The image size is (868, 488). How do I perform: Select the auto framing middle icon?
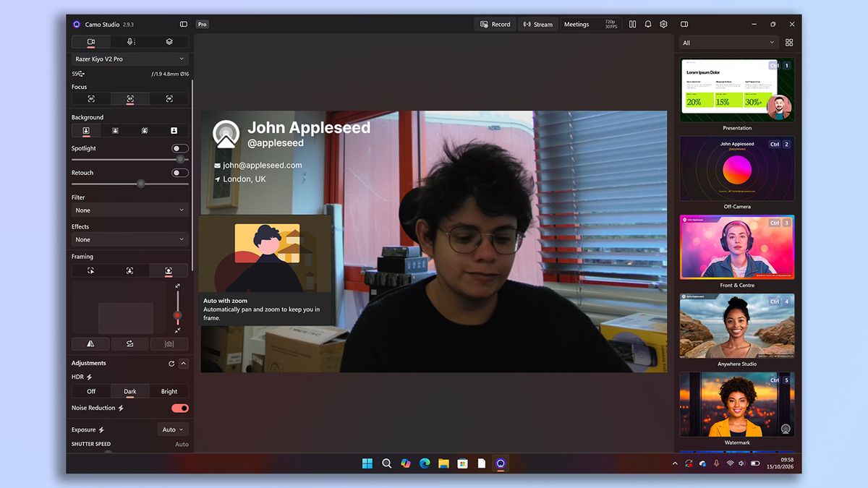(x=129, y=270)
